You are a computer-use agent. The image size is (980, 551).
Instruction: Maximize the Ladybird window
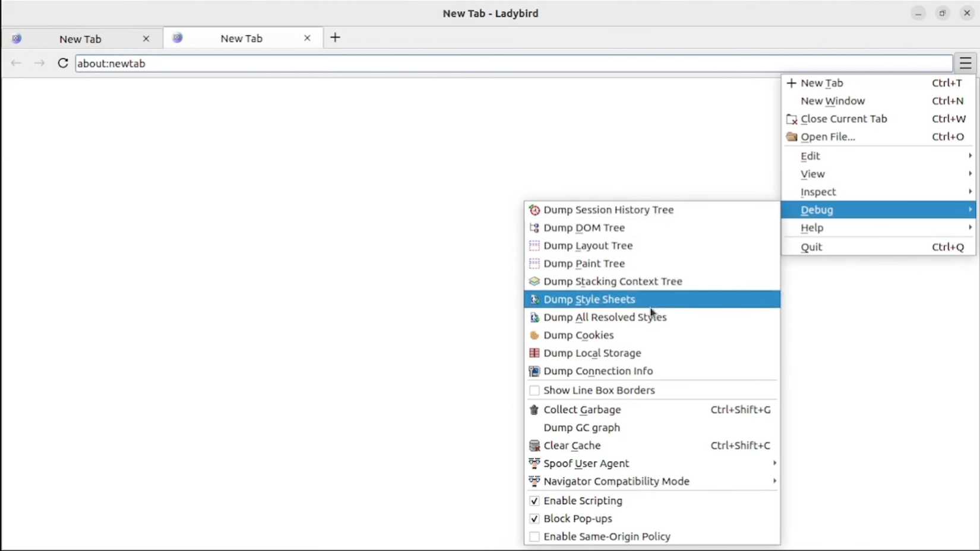click(943, 13)
